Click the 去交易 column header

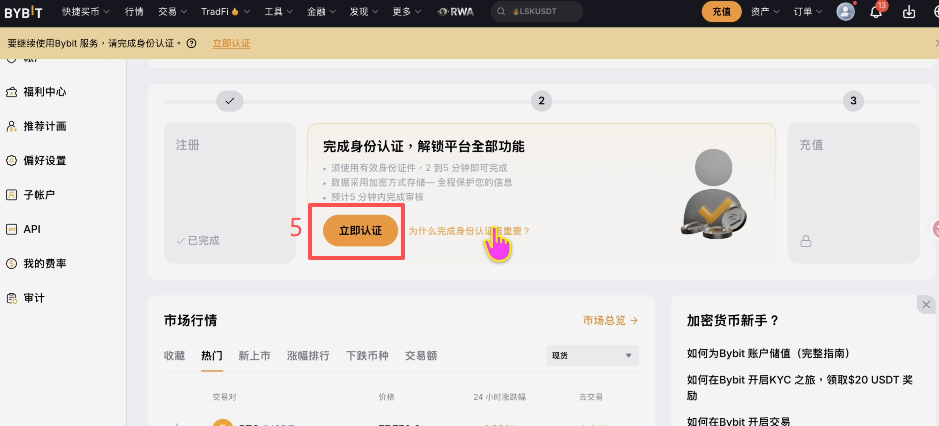pos(590,397)
